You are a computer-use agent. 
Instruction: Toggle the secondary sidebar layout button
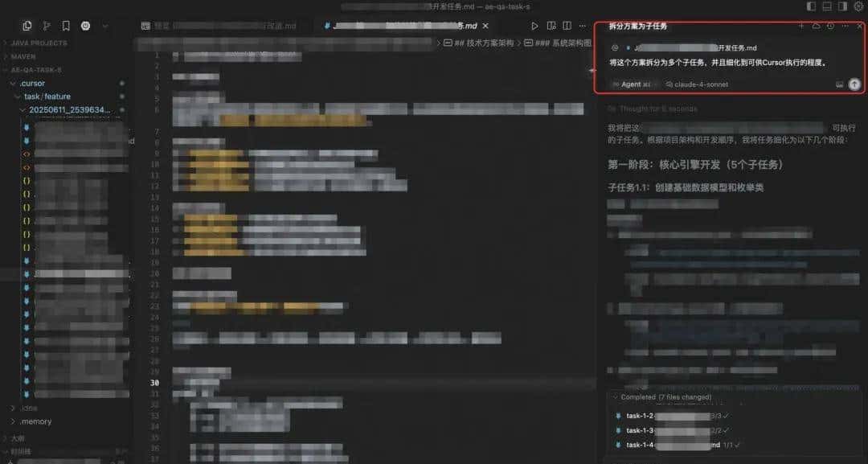pyautogui.click(x=840, y=6)
